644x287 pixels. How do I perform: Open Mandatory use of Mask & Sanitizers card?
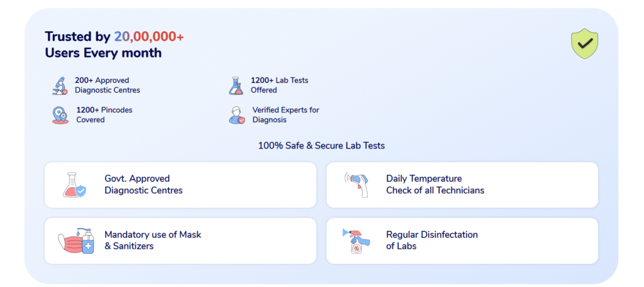pyautogui.click(x=180, y=241)
